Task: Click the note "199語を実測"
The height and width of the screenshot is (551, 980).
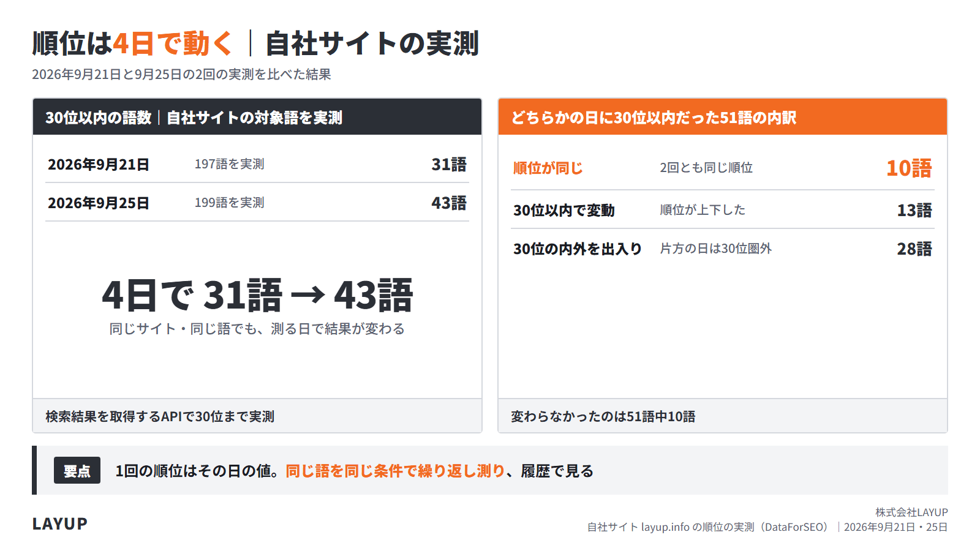Action: [x=229, y=203]
